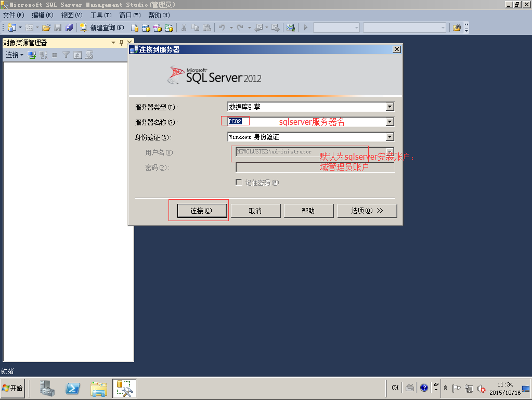Image resolution: width=532 pixels, height=400 pixels.
Task: Click the Options (选项) button to expand
Action: [x=367, y=211]
